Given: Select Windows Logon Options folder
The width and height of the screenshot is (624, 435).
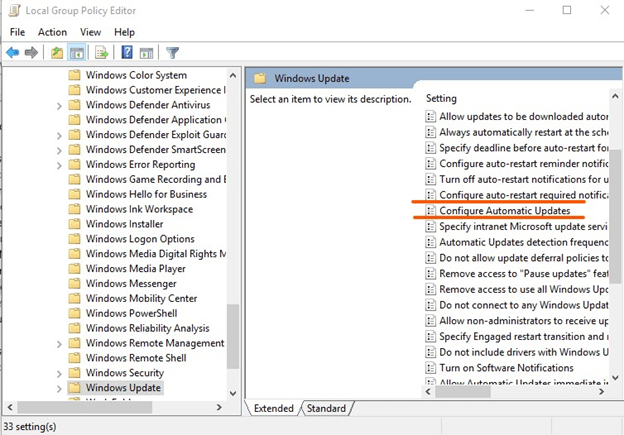Looking at the screenshot, I should pos(140,239).
